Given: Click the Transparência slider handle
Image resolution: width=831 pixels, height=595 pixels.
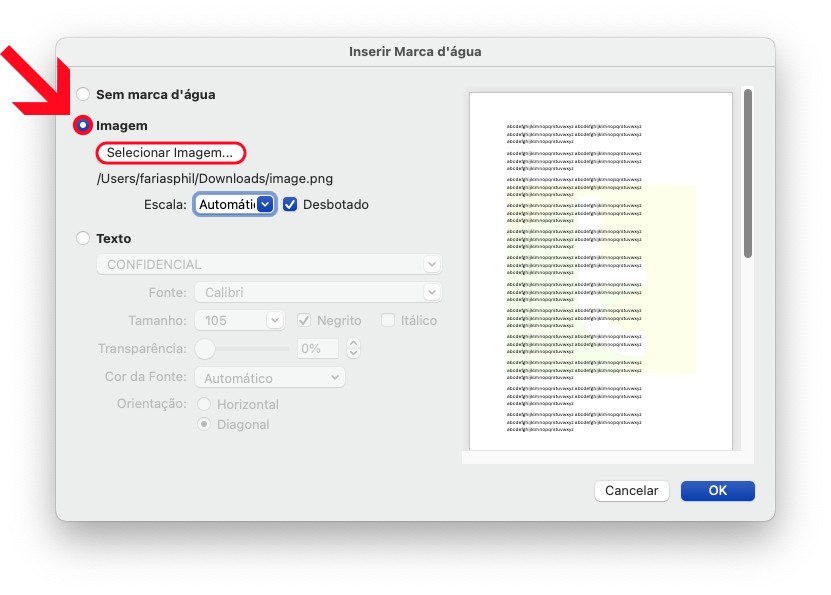Looking at the screenshot, I should (205, 349).
